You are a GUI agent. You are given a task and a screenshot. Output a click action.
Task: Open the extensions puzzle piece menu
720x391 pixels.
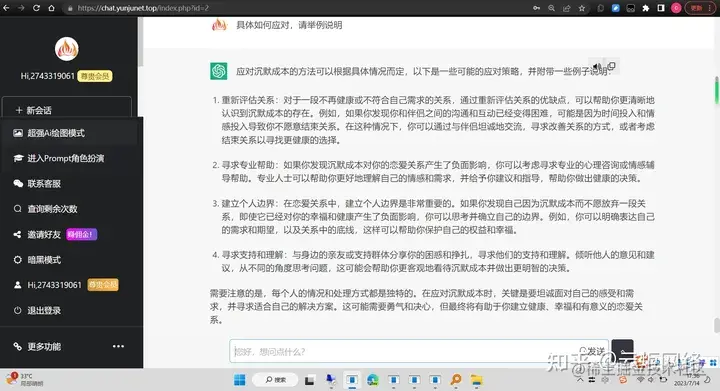(646, 8)
